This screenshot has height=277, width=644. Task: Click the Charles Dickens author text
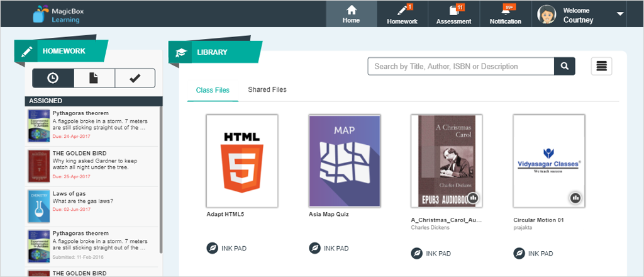(430, 228)
